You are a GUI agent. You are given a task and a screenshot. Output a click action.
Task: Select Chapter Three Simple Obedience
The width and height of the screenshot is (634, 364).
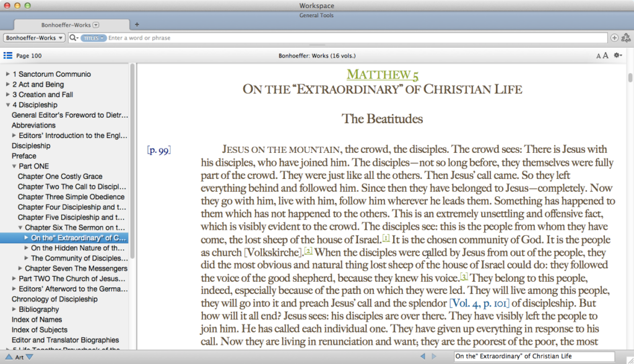pos(71,197)
